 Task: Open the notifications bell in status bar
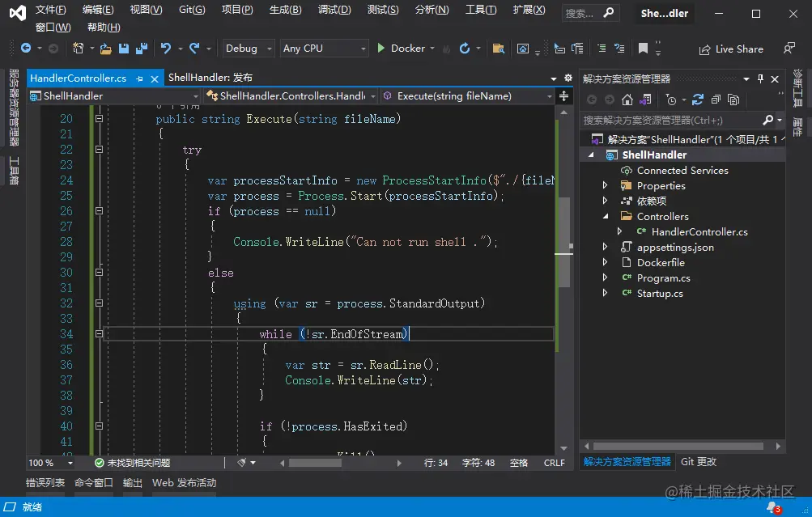point(772,507)
